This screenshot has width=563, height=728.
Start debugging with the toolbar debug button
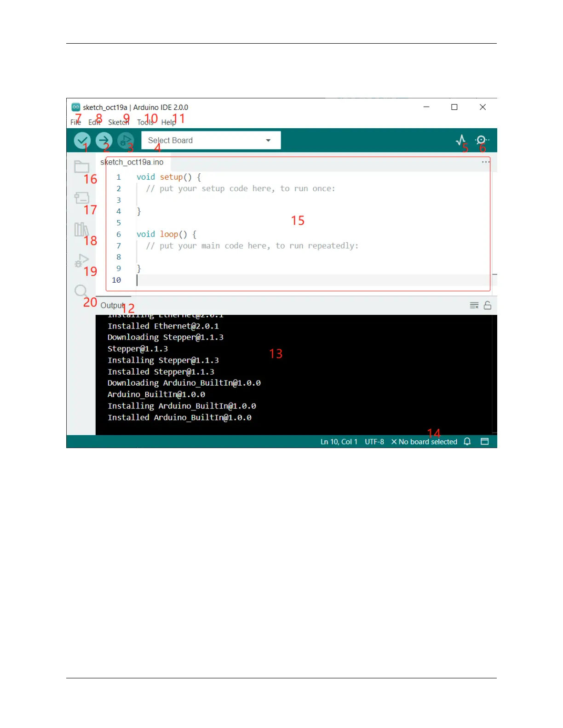(126, 141)
